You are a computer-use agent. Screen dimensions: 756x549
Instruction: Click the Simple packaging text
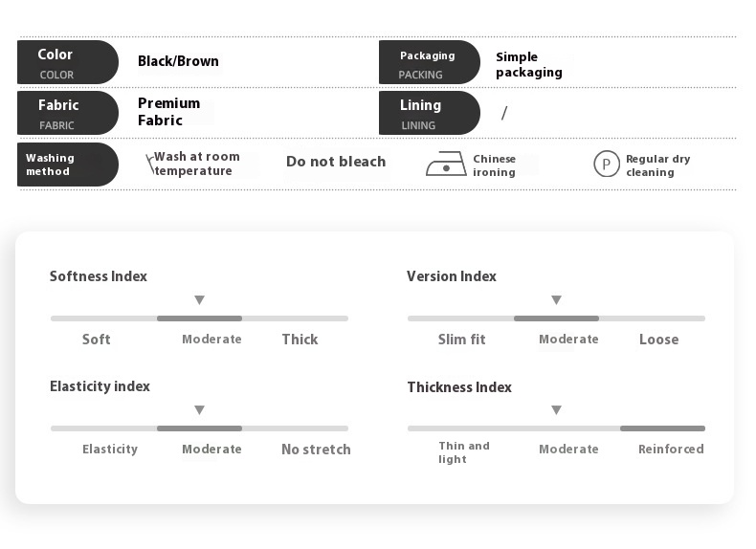point(528,64)
